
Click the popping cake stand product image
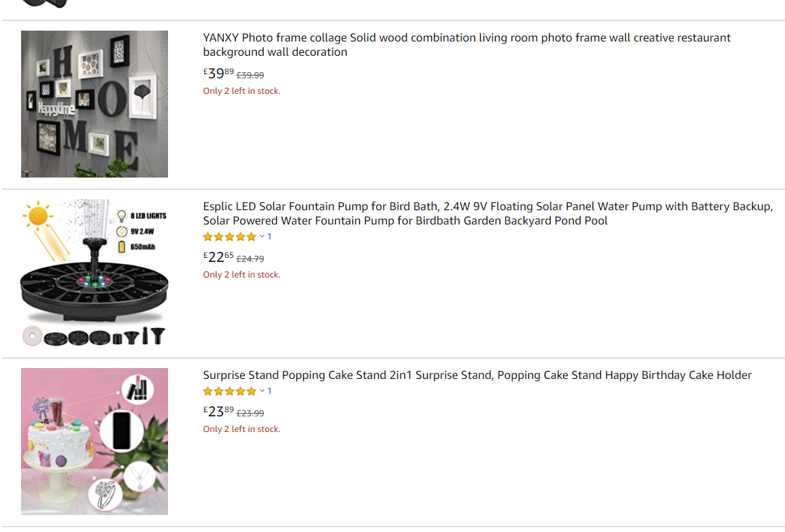(95, 442)
